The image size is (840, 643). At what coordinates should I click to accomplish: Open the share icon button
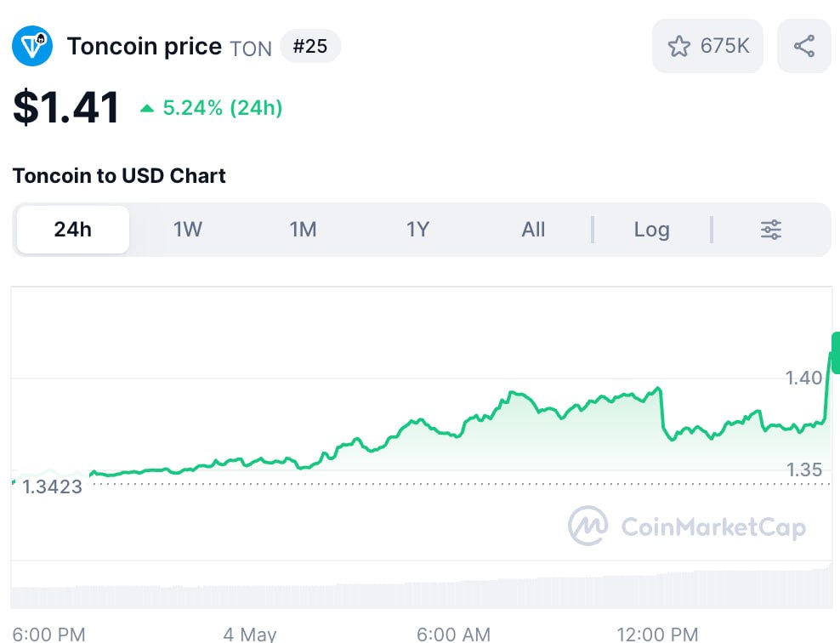point(804,46)
